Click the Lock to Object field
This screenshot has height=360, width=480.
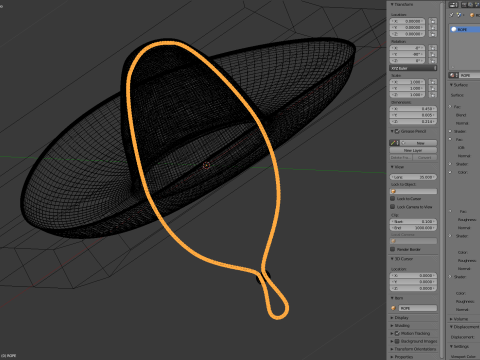pos(413,191)
